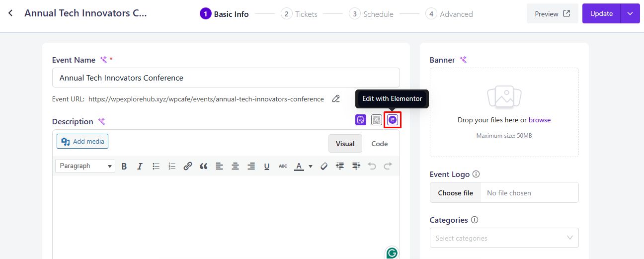This screenshot has width=644, height=259.
Task: Apply italic formatting in the editor
Action: tap(140, 167)
